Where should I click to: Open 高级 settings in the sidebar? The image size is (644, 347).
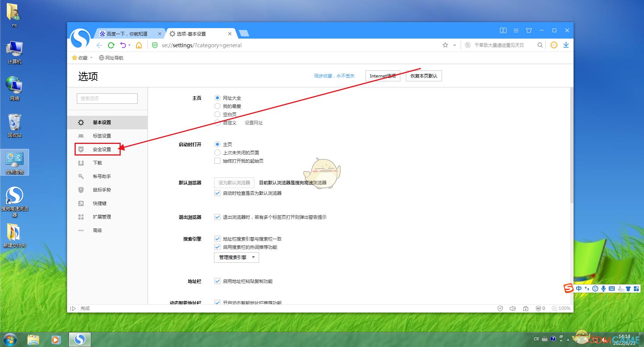point(107,230)
